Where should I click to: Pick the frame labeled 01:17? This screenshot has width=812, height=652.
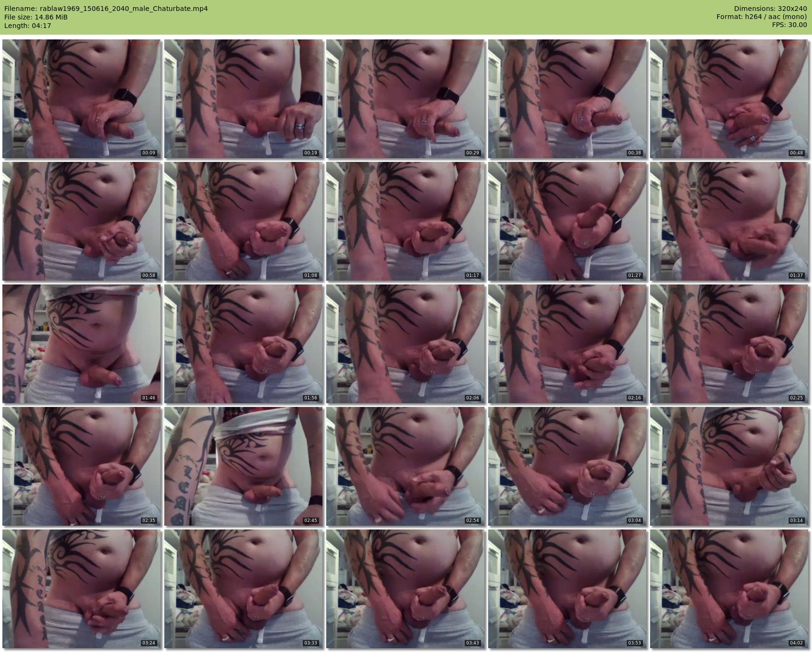point(406,221)
